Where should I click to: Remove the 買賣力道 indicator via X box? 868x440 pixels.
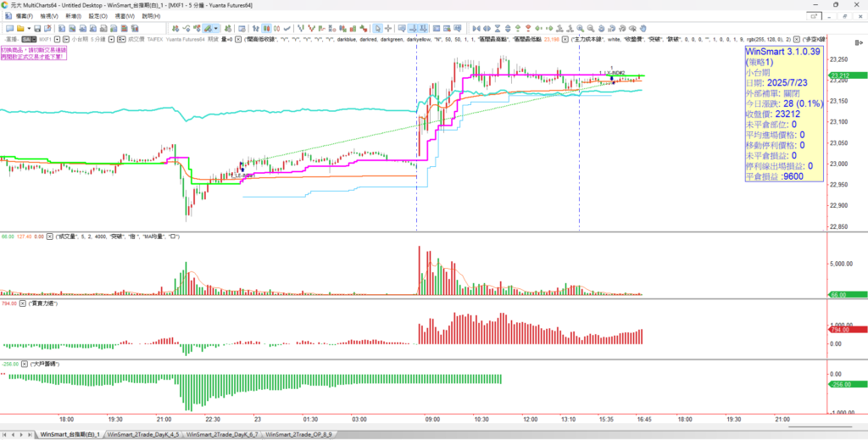pos(23,304)
